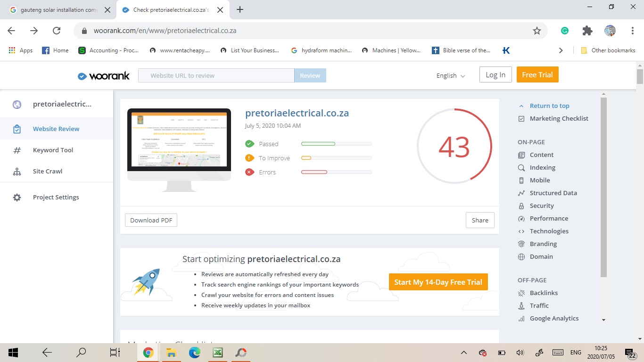The image size is (644, 362).
Task: Click the Share button
Action: [x=480, y=220]
